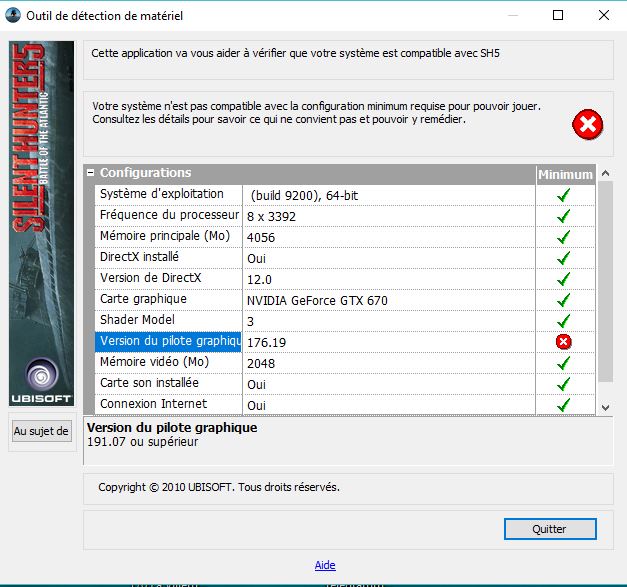Click the Au sujet de button

42,431
